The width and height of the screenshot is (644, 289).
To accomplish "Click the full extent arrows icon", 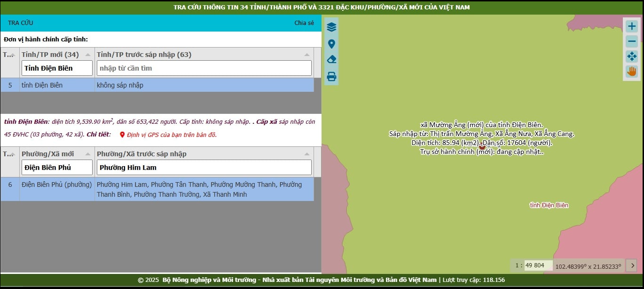I will 632,56.
